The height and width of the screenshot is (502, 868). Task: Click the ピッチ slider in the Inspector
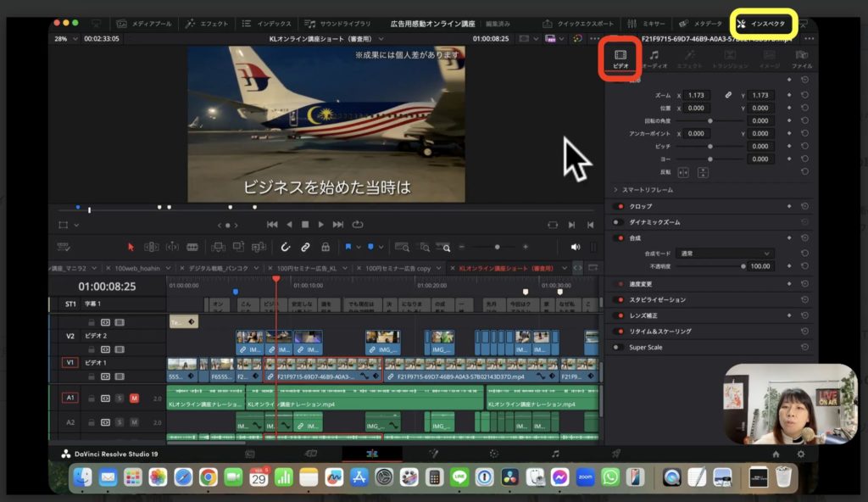[x=710, y=146]
